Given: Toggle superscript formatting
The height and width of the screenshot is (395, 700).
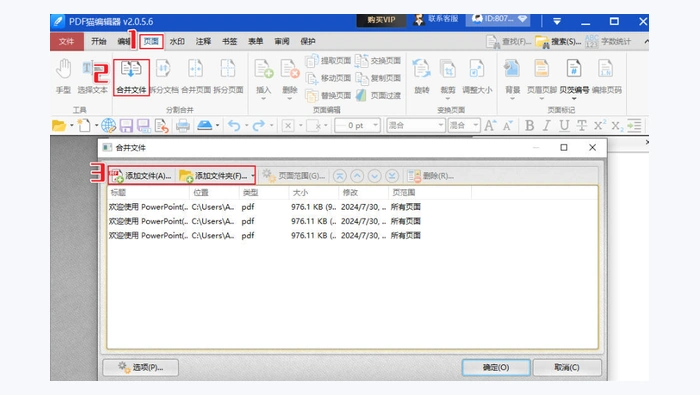Looking at the screenshot, I should click(600, 126).
